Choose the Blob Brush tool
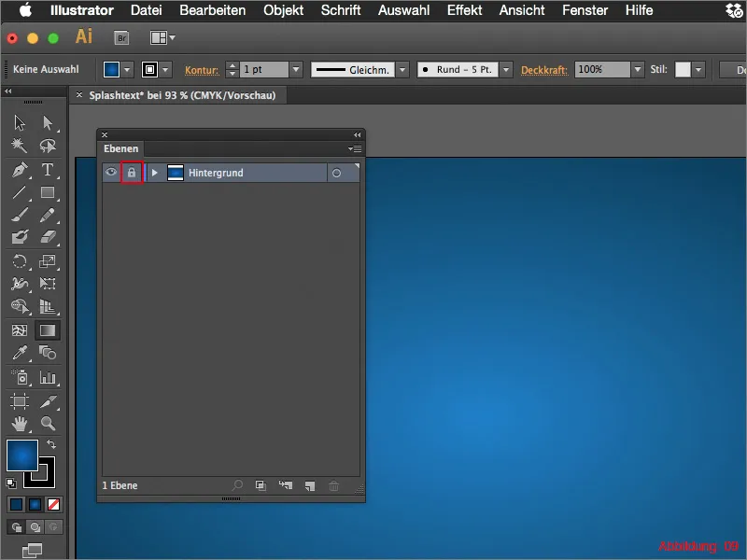The width and height of the screenshot is (747, 560). point(20,237)
